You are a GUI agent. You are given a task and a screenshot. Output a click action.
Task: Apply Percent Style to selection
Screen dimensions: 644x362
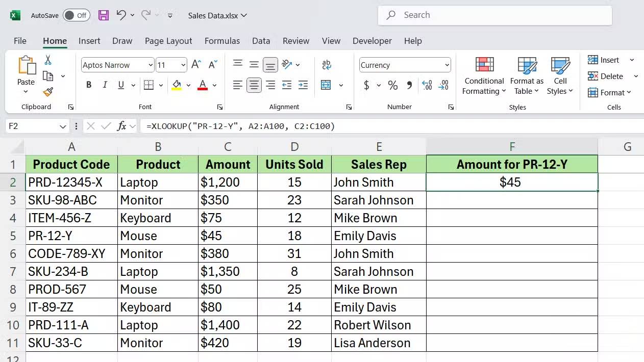click(393, 85)
